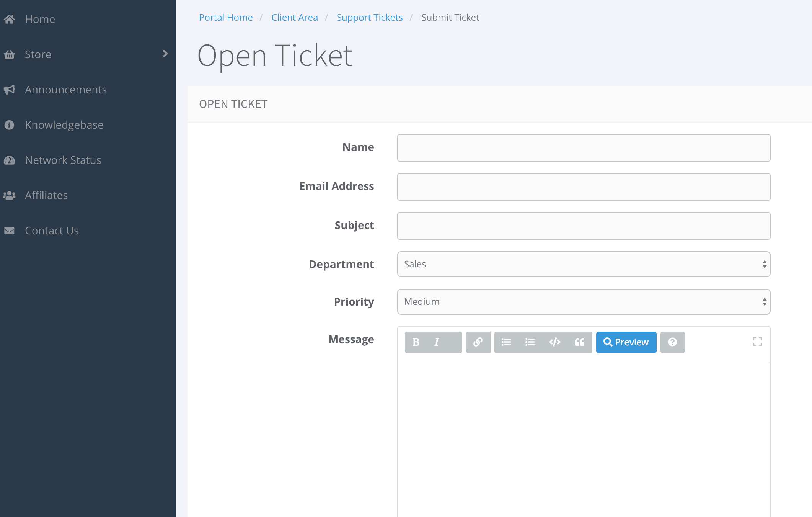
Task: Click the ordered list icon
Action: [x=530, y=342]
